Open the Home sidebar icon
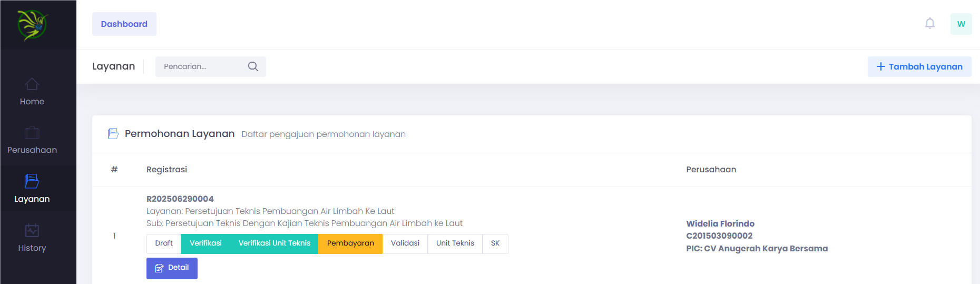This screenshot has width=980, height=284. 32,84
